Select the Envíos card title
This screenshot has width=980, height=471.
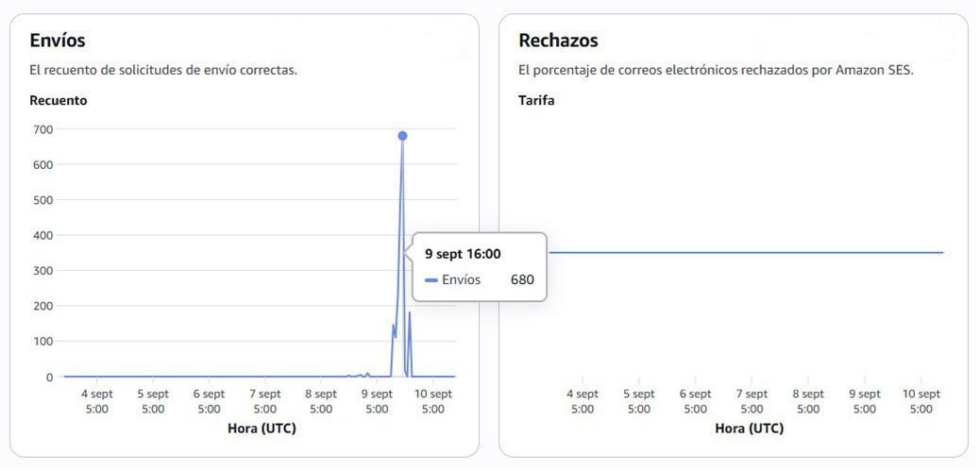(58, 41)
